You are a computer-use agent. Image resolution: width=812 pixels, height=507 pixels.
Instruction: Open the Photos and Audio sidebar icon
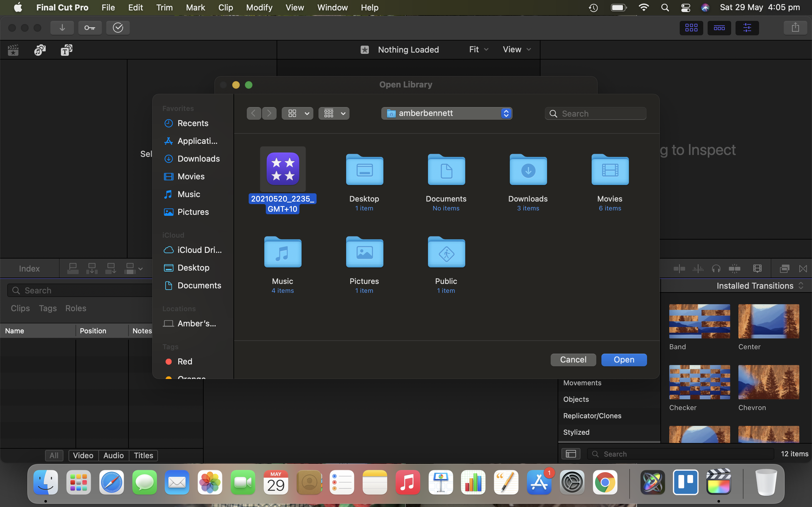tap(40, 50)
